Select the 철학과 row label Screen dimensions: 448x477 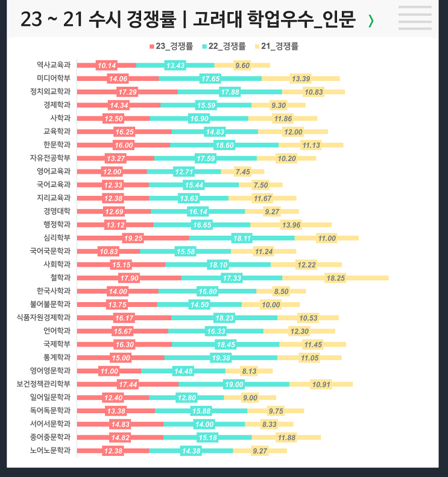60,278
